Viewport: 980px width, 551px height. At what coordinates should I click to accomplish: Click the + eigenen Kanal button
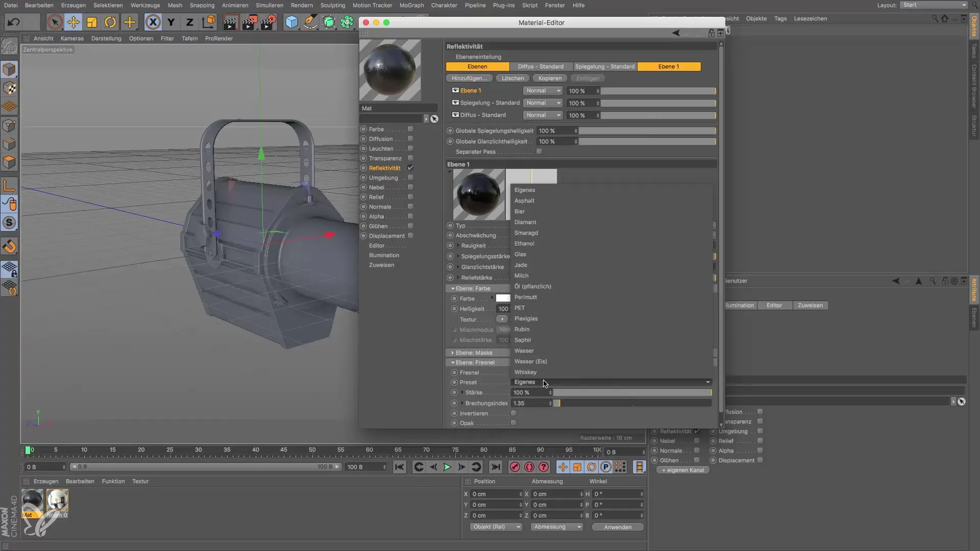[682, 470]
